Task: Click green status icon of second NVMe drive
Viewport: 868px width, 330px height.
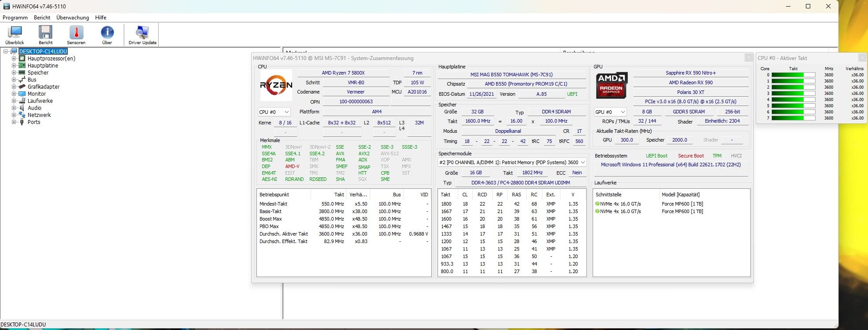Action: tap(597, 211)
